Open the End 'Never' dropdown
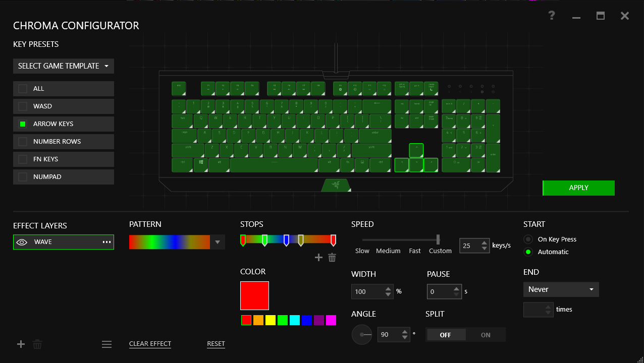Image resolution: width=644 pixels, height=363 pixels. pyautogui.click(x=561, y=289)
